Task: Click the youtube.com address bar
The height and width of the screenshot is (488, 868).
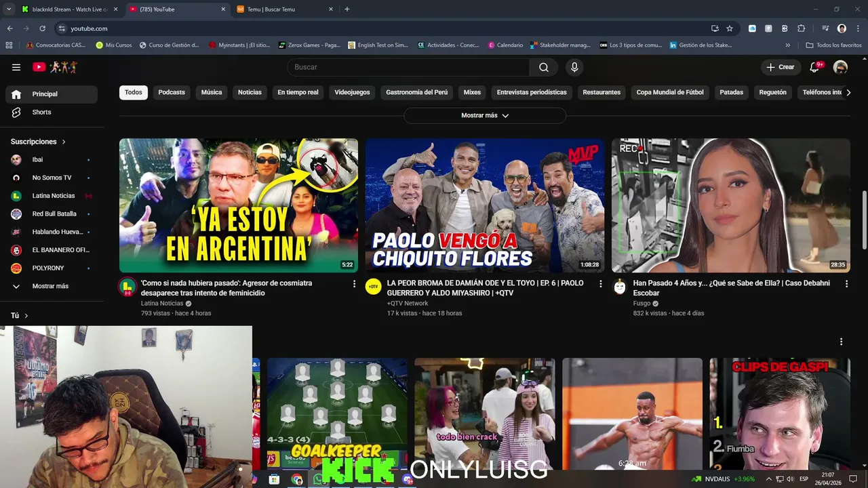Action: (380, 28)
